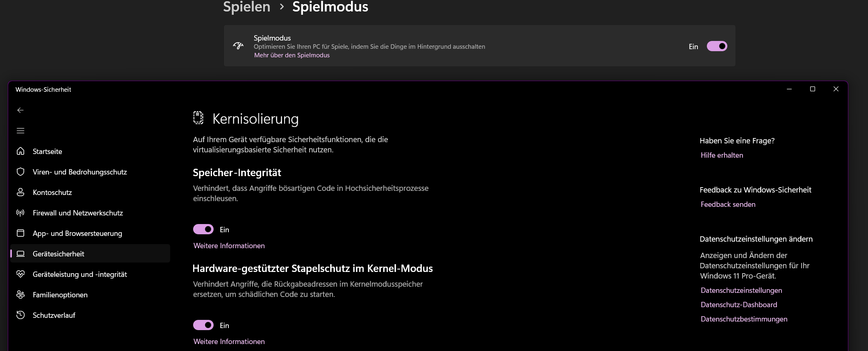Select the App- und Browsersteuerung icon

tap(21, 233)
